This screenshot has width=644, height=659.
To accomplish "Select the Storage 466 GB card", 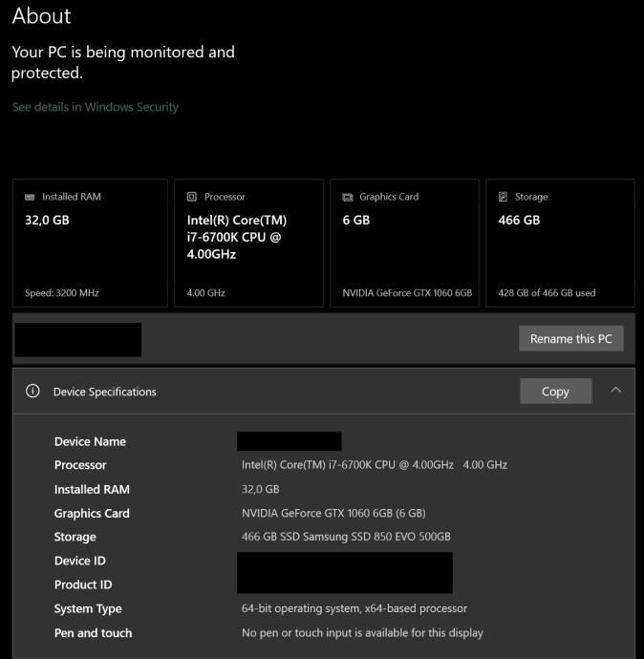I will (560, 244).
